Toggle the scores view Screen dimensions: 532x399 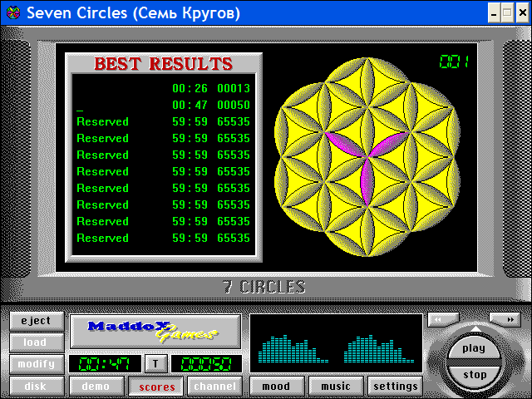(x=156, y=387)
